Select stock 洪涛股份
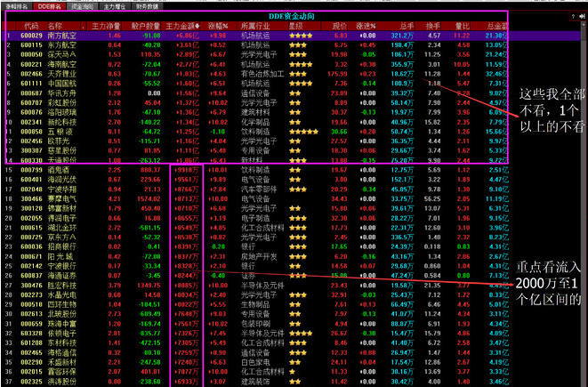This screenshot has height=387, width=588. pyautogui.click(x=62, y=382)
